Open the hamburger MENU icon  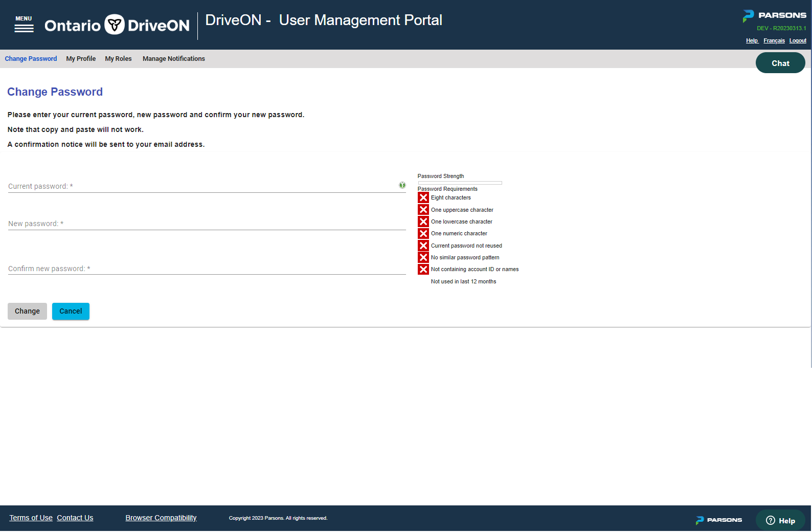(x=24, y=25)
